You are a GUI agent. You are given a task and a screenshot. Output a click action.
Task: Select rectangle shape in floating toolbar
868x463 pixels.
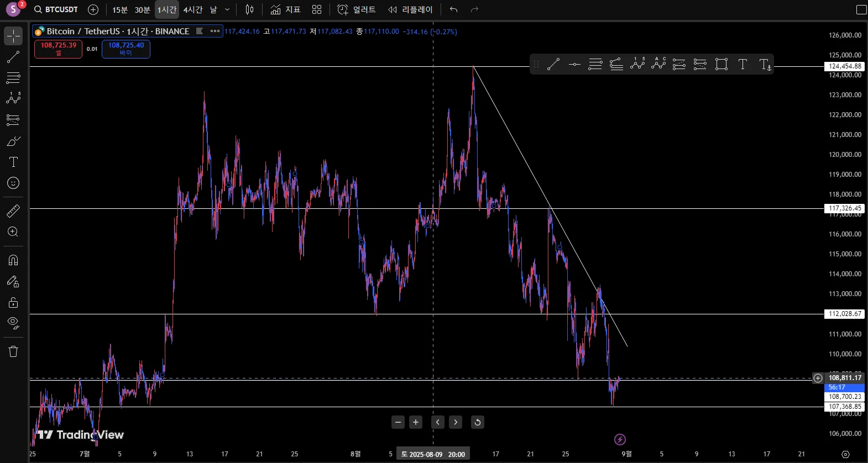[721, 65]
